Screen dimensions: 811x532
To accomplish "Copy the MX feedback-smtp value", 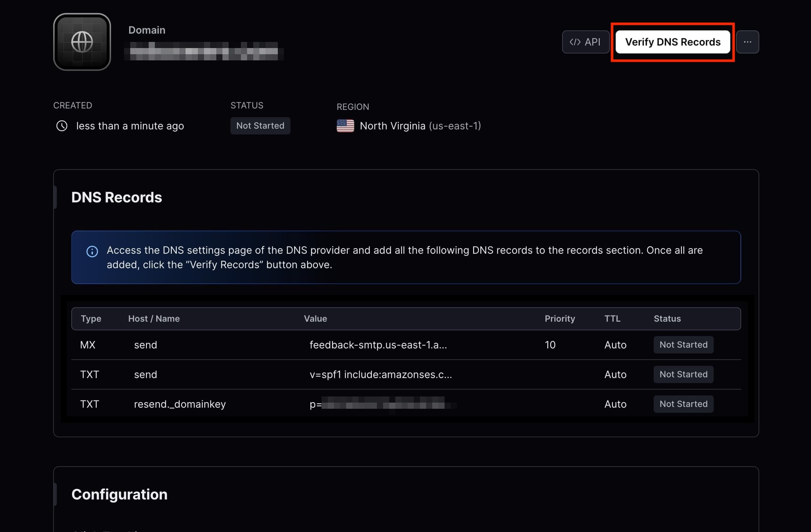I will pos(378,345).
